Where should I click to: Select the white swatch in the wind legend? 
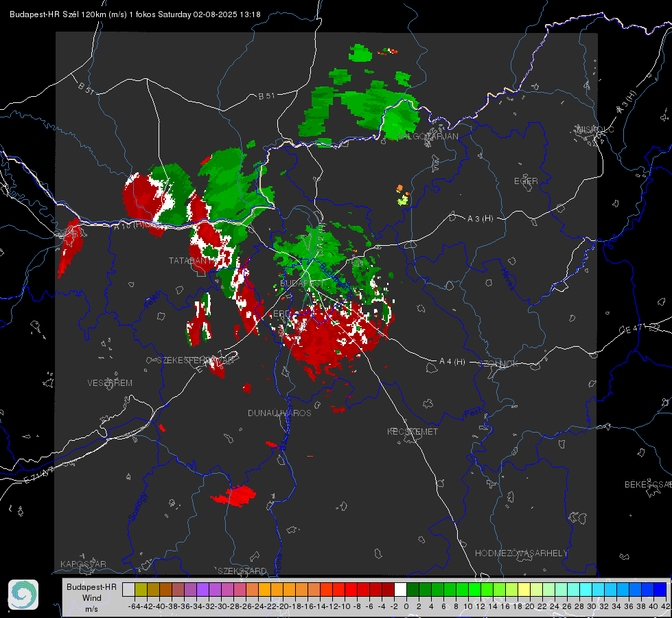[x=400, y=589]
